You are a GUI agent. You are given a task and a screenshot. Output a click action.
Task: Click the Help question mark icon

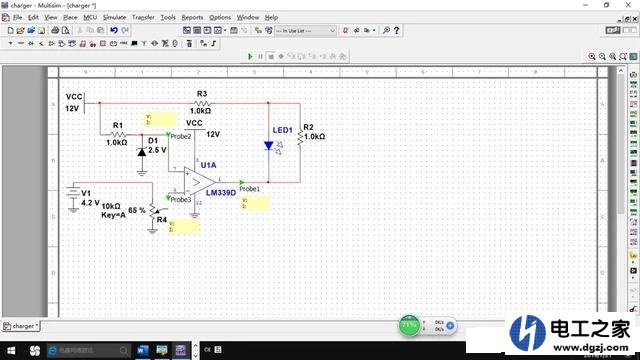click(396, 31)
